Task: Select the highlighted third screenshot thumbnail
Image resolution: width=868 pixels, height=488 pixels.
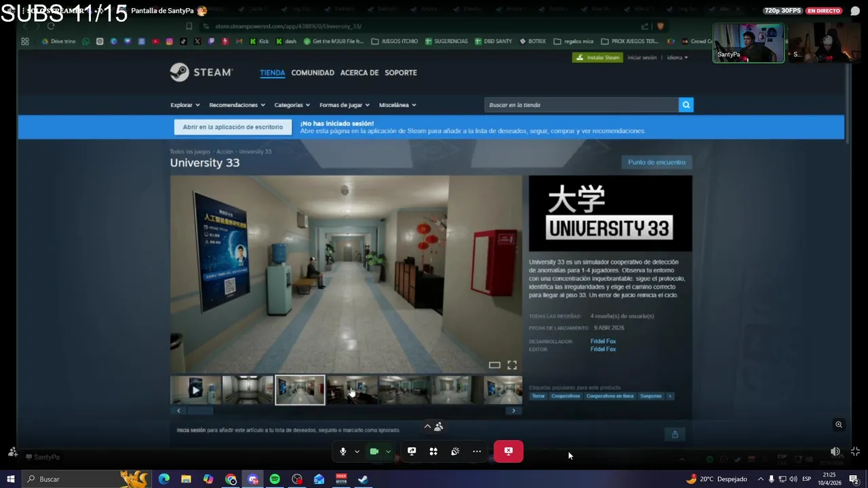Action: tap(300, 390)
